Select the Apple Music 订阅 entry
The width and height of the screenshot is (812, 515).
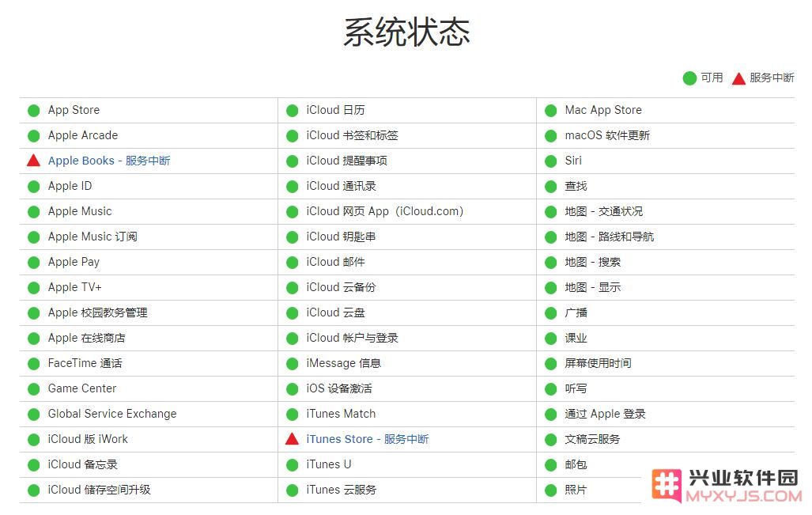(x=93, y=237)
